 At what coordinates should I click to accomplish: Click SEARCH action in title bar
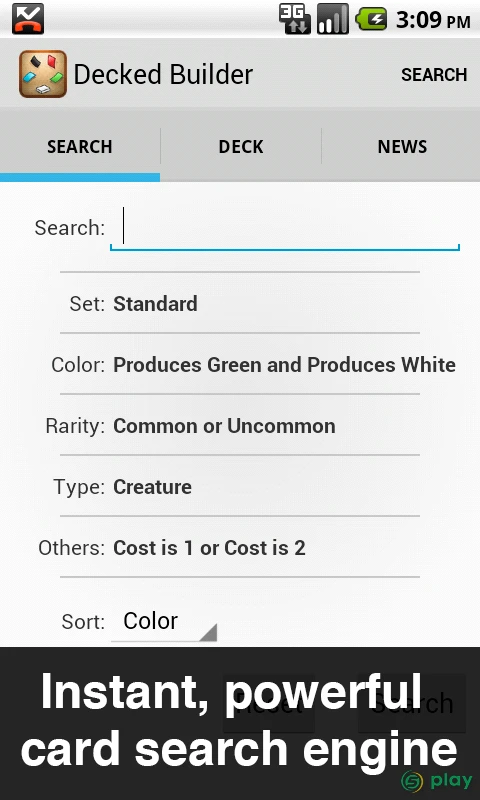[434, 74]
